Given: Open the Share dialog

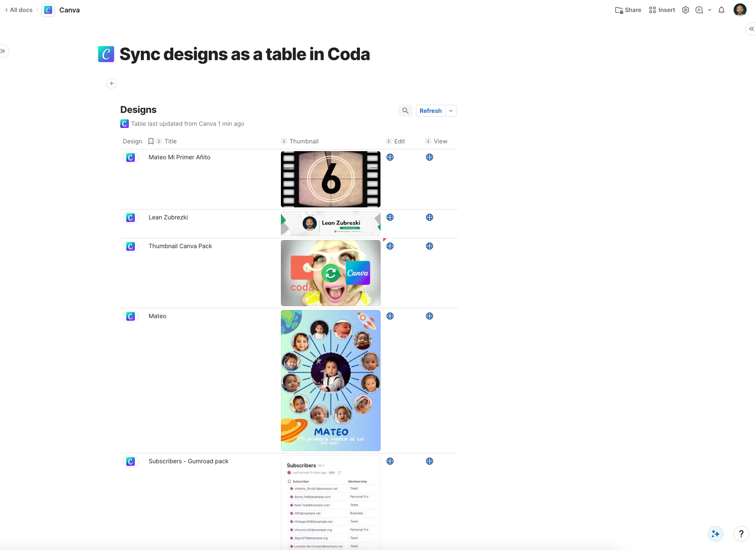Looking at the screenshot, I should pos(628,10).
